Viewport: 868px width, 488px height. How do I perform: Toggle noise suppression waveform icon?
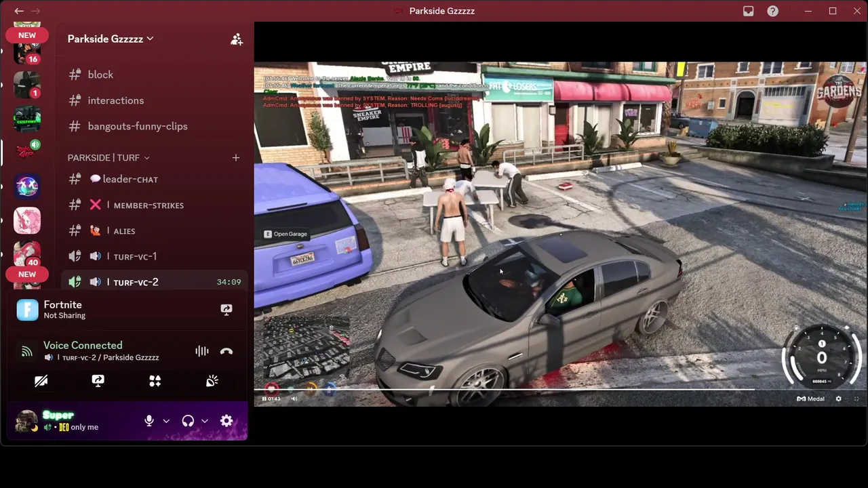click(202, 351)
